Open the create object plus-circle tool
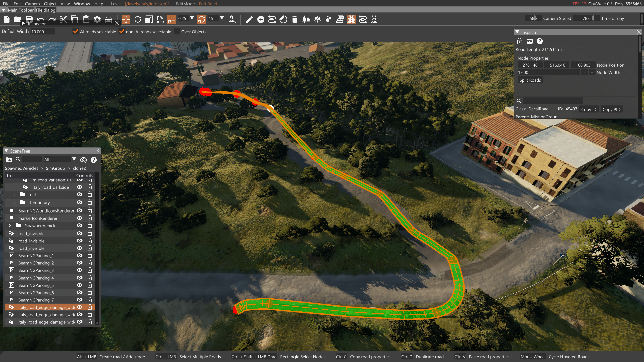Image resolution: width=644 pixels, height=362 pixels. point(261,19)
